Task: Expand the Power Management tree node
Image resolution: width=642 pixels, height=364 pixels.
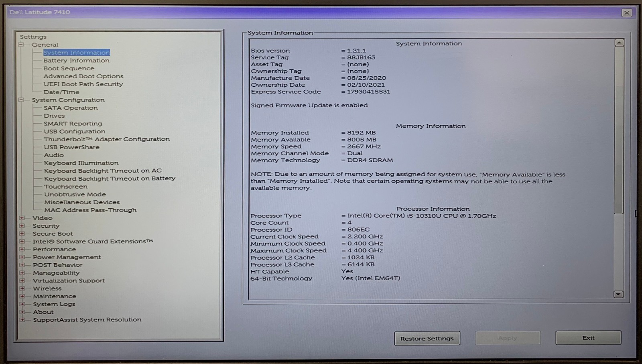Action: pos(22,257)
